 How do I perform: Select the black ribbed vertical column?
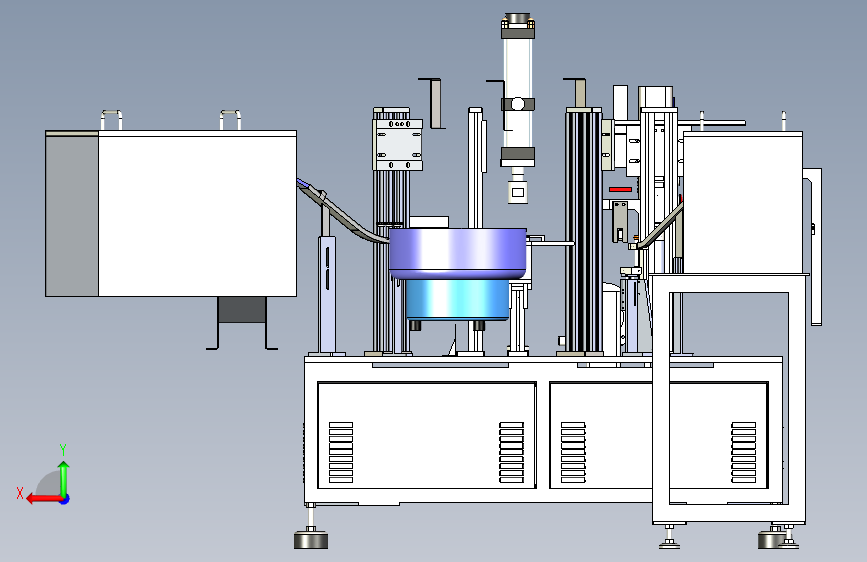[583, 231]
